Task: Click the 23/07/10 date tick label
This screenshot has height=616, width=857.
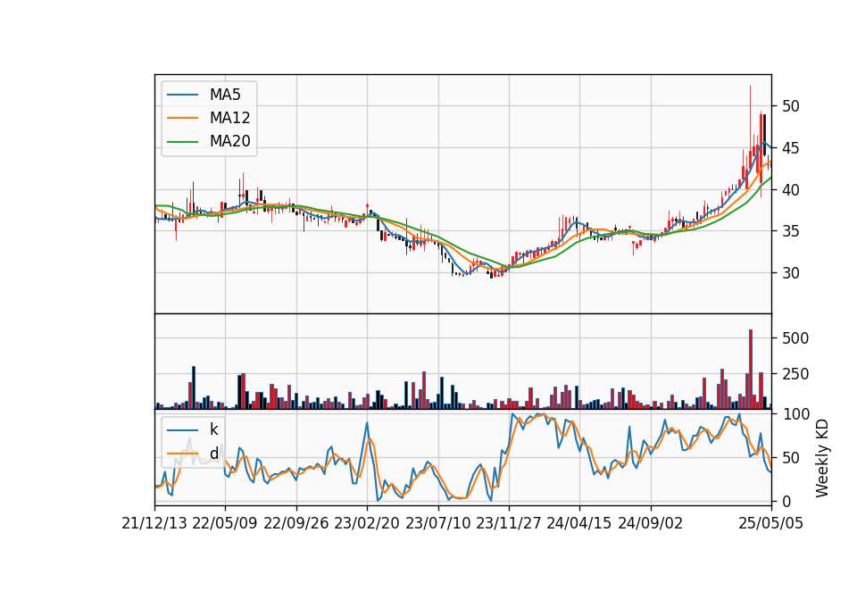Action: point(437,523)
